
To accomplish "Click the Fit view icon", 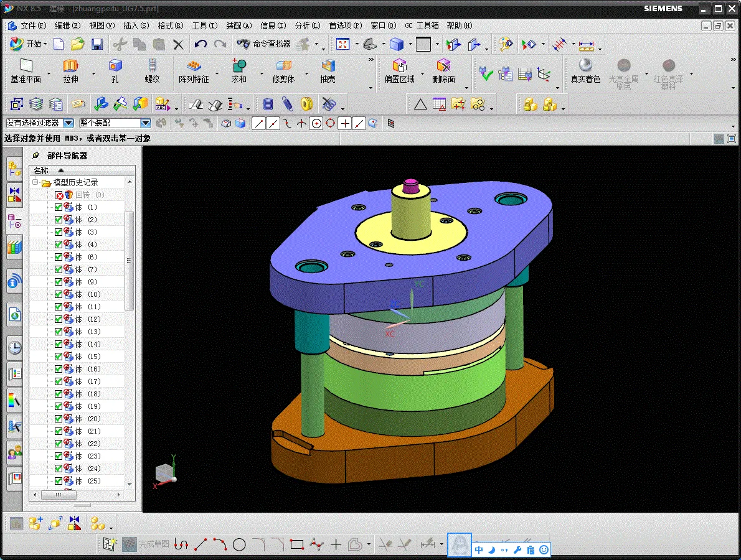I will click(342, 44).
